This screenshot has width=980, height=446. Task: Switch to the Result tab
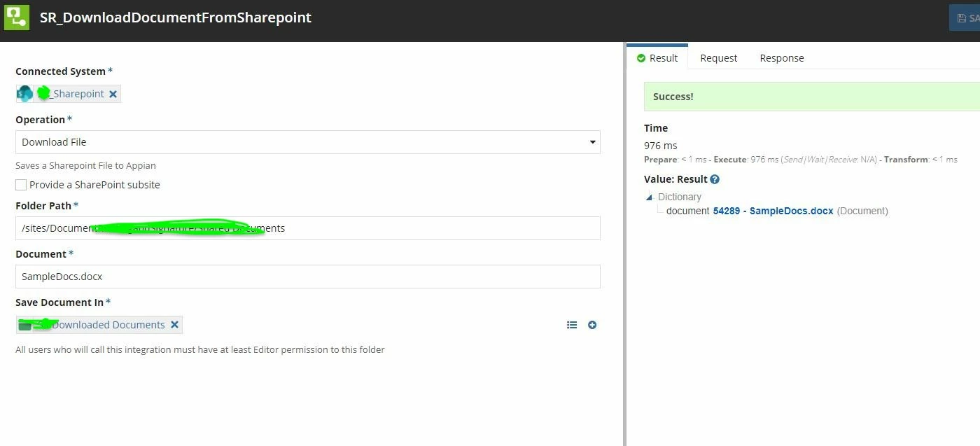click(x=657, y=57)
